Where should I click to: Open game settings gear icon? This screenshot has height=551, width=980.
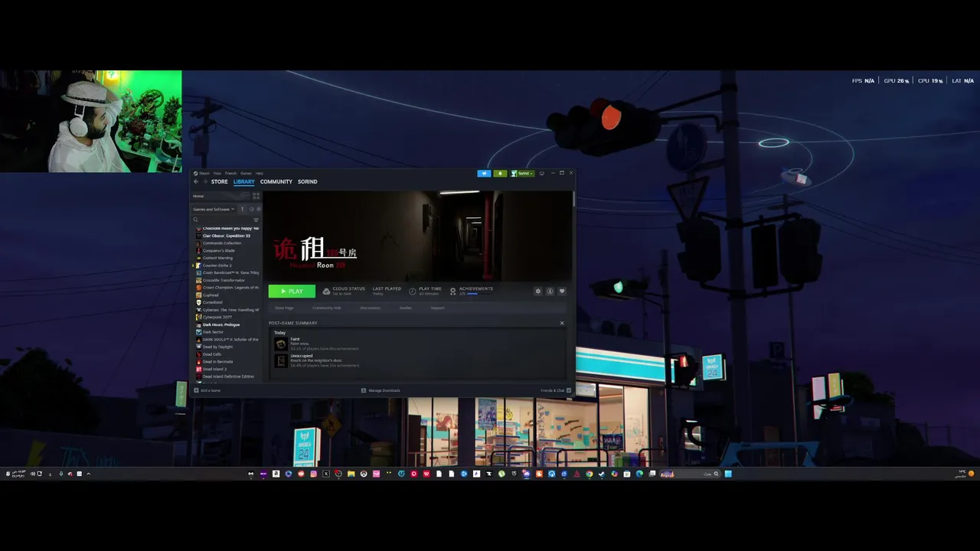tap(537, 292)
